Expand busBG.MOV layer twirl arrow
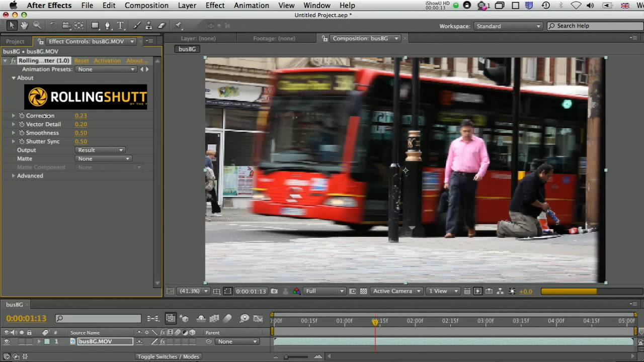Image resolution: width=644 pixels, height=362 pixels. pos(39,341)
